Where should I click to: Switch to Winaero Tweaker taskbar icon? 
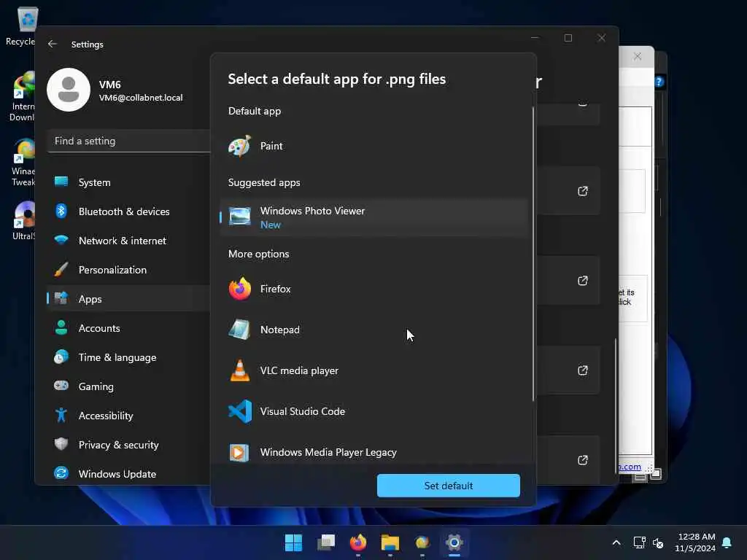point(422,542)
